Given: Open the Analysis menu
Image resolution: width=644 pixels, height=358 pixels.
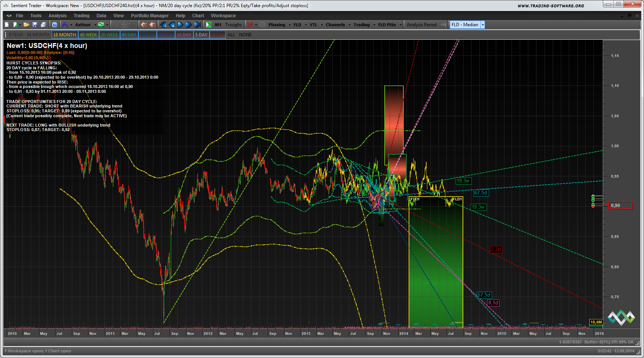Looking at the screenshot, I should point(57,16).
